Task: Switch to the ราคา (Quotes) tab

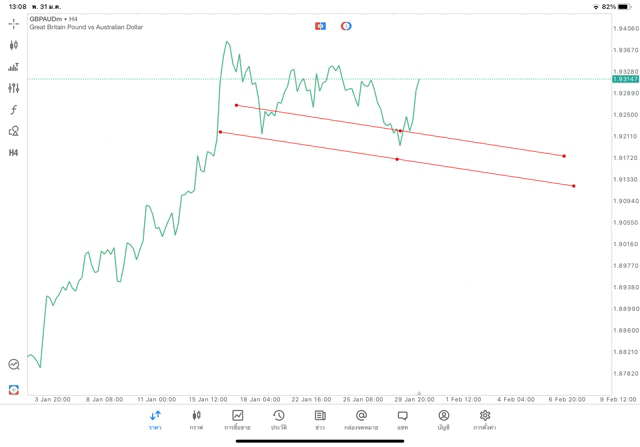Action: point(155,419)
